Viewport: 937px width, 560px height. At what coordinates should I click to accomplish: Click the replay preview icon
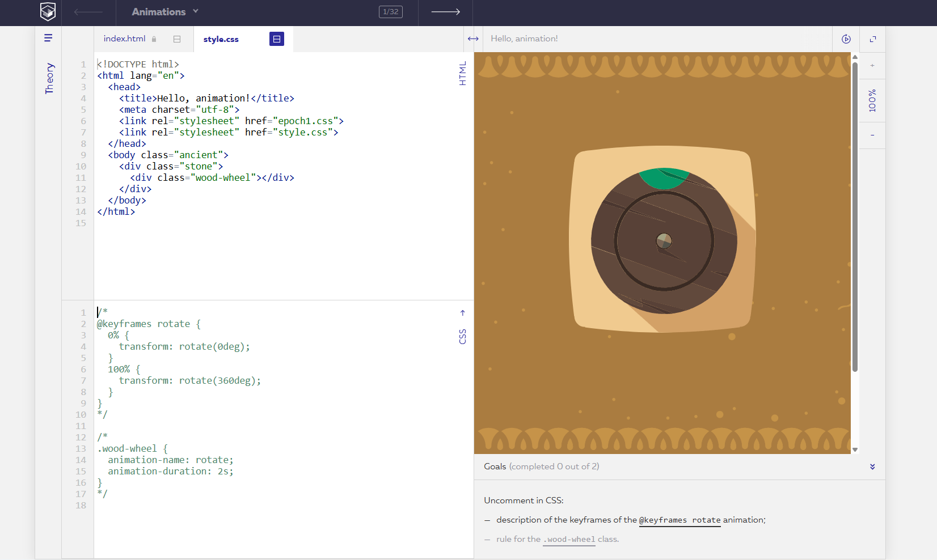tap(846, 39)
